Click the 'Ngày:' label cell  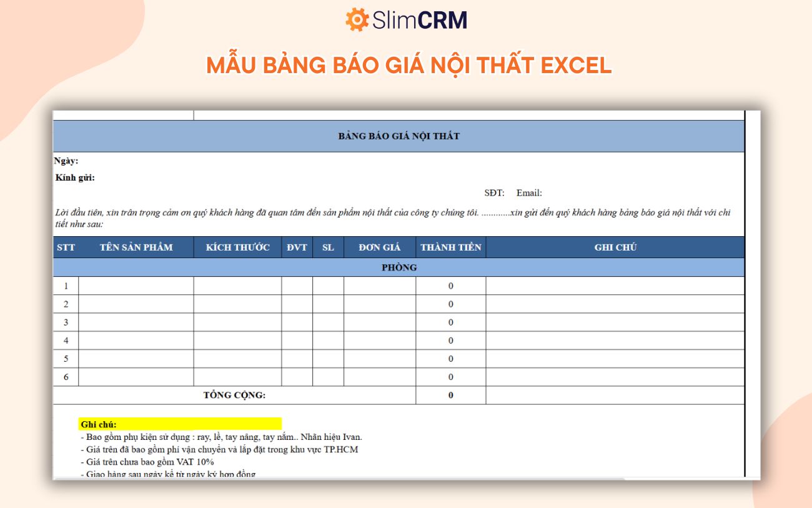66,161
